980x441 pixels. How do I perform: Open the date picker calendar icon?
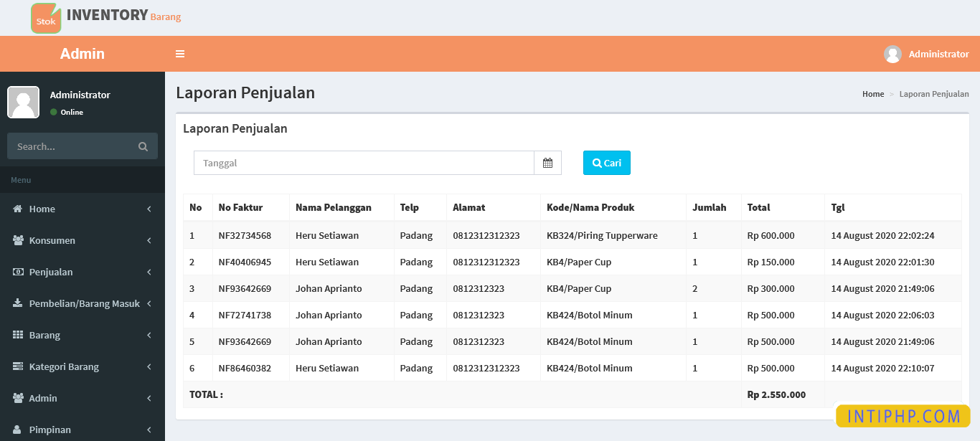coord(547,163)
